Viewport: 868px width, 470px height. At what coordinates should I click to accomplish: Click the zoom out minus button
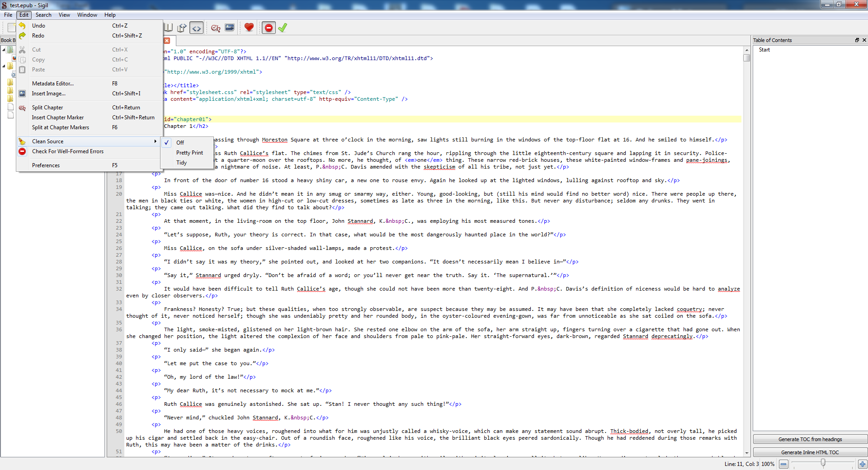click(x=783, y=464)
